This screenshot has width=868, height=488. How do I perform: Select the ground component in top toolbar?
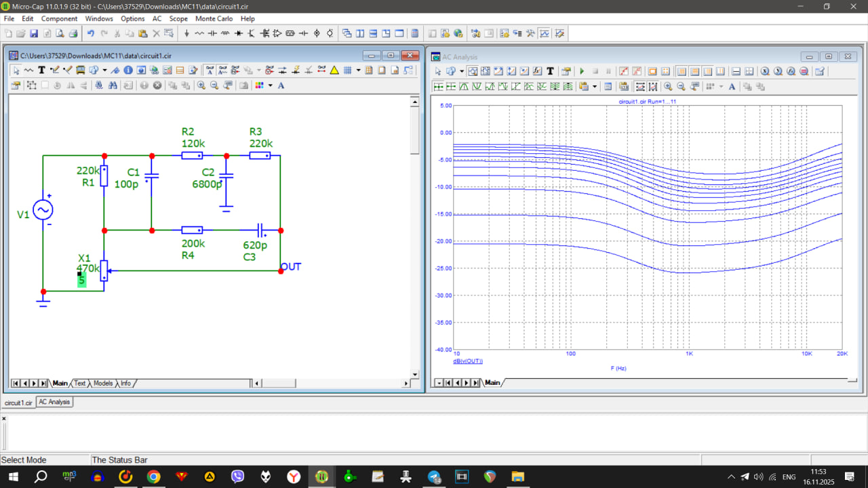pyautogui.click(x=186, y=33)
